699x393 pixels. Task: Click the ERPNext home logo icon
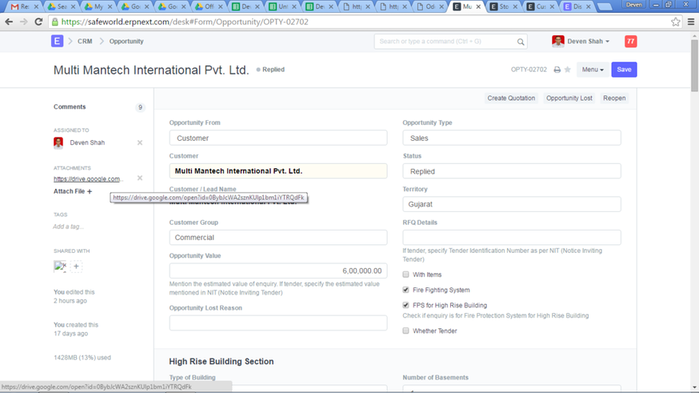(x=57, y=41)
